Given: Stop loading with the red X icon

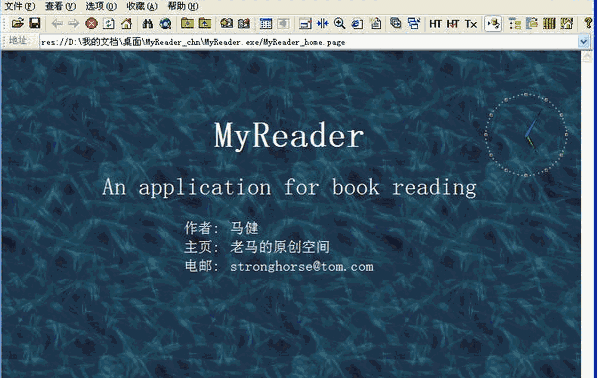Looking at the screenshot, I should tap(91, 24).
